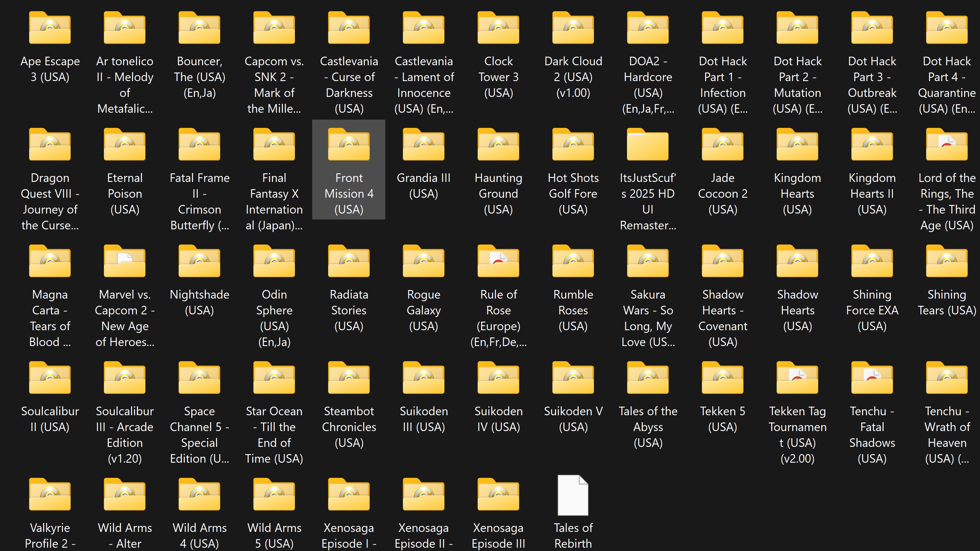
Task: Select the Suikoden V (USA) folder
Action: coord(573,377)
